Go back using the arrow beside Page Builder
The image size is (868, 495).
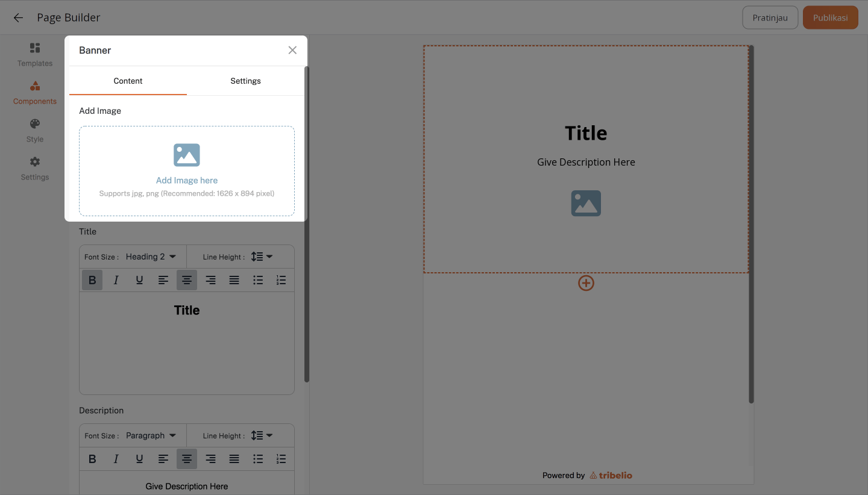pyautogui.click(x=18, y=17)
